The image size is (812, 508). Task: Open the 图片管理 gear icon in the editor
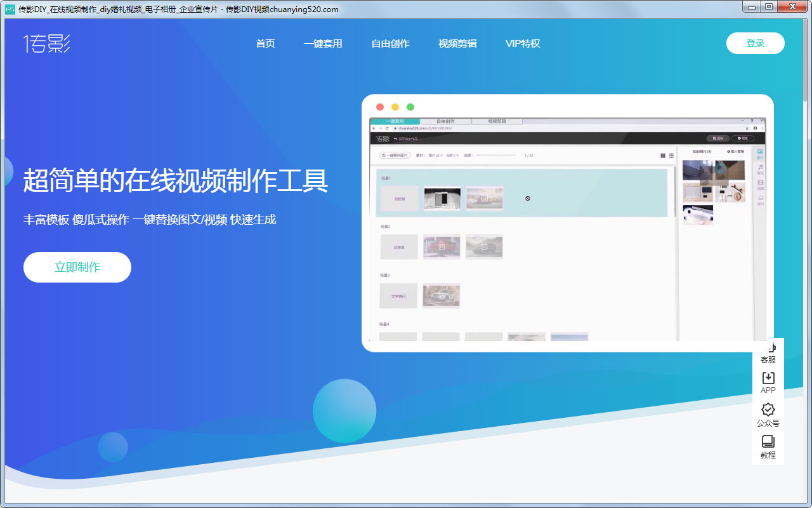(x=728, y=150)
